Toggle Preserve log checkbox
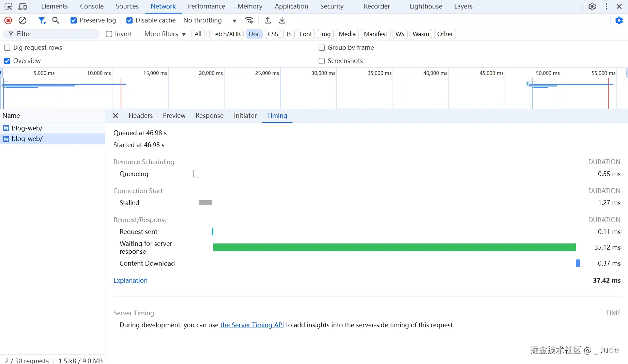 74,20
